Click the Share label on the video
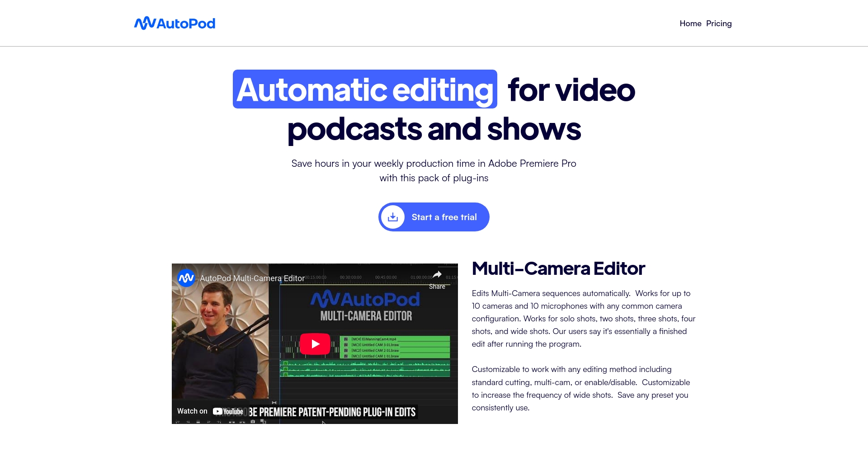 (437, 287)
